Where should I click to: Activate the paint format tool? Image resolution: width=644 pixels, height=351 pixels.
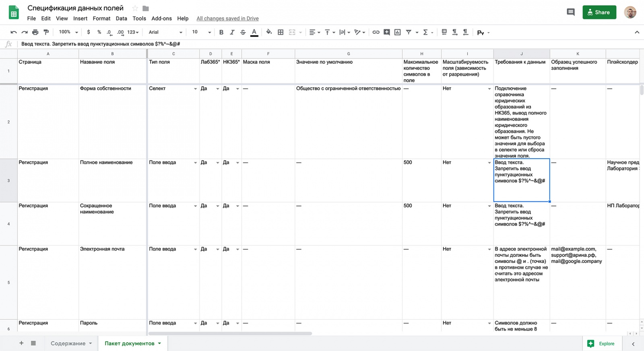[46, 32]
